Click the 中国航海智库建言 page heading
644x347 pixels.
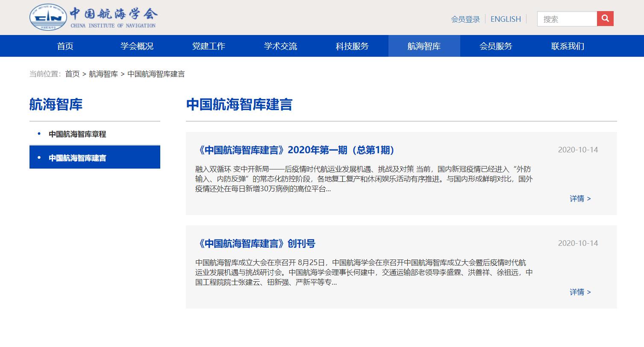tap(239, 105)
